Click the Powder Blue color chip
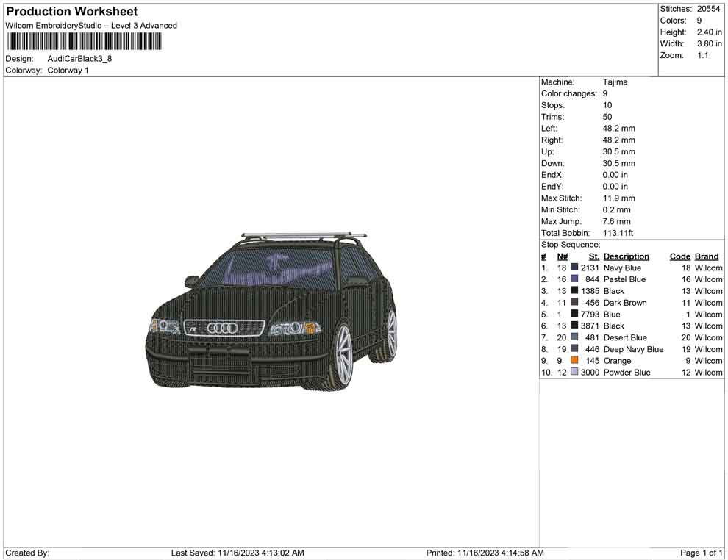728x560 pixels. [x=573, y=373]
